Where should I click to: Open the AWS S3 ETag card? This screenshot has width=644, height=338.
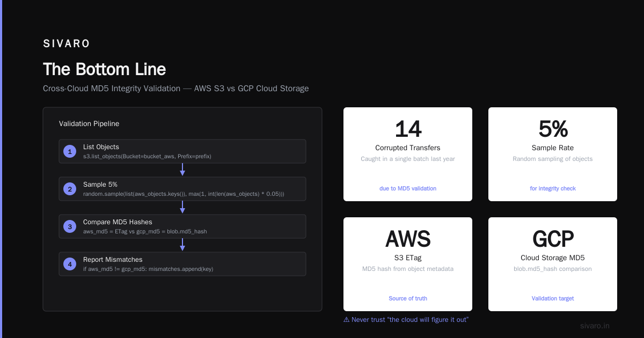408,264
